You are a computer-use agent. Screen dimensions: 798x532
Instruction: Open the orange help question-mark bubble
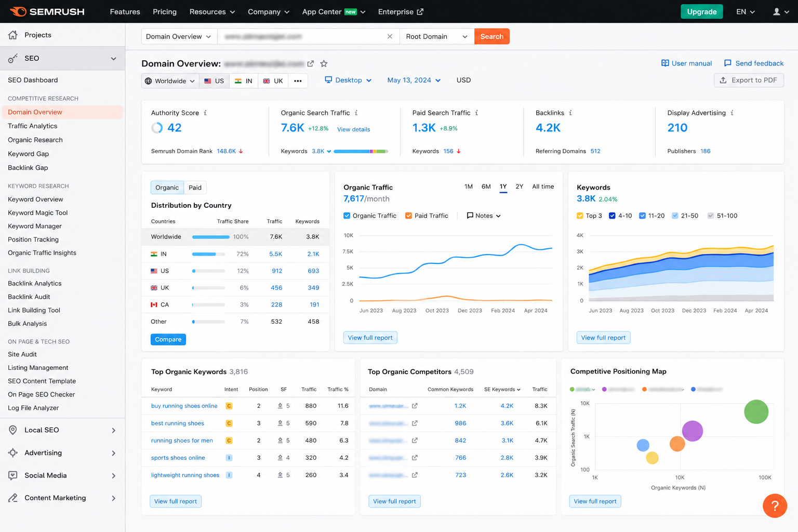(775, 506)
